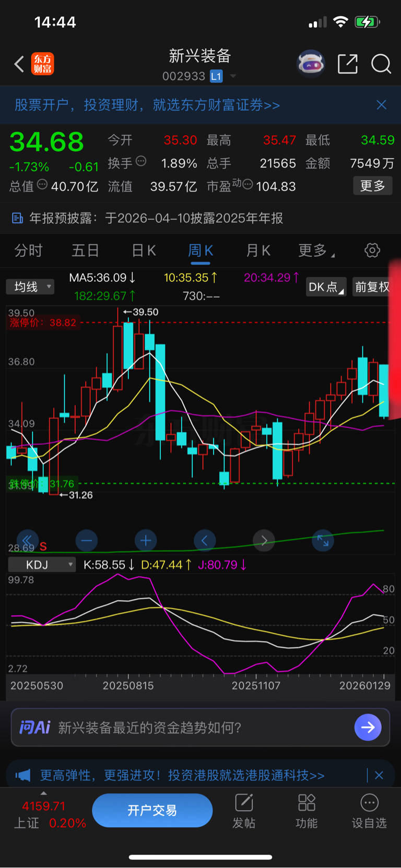Move chart left with arrow icon
Image resolution: width=401 pixels, height=868 pixels.
pos(205,540)
